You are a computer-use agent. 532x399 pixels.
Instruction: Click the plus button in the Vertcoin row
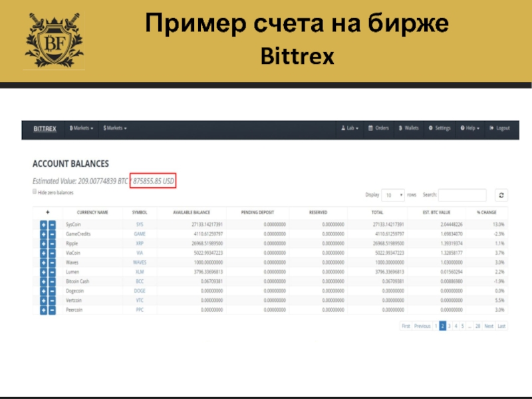[x=43, y=301]
